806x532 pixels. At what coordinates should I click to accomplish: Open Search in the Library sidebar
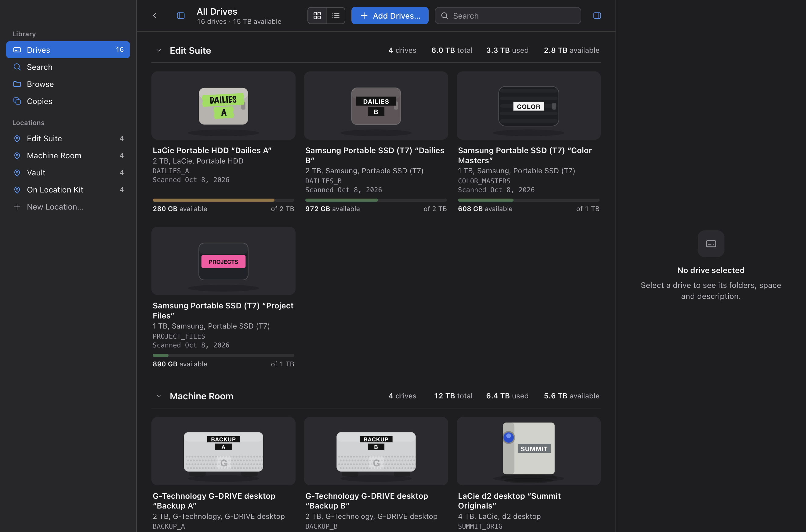(68, 67)
